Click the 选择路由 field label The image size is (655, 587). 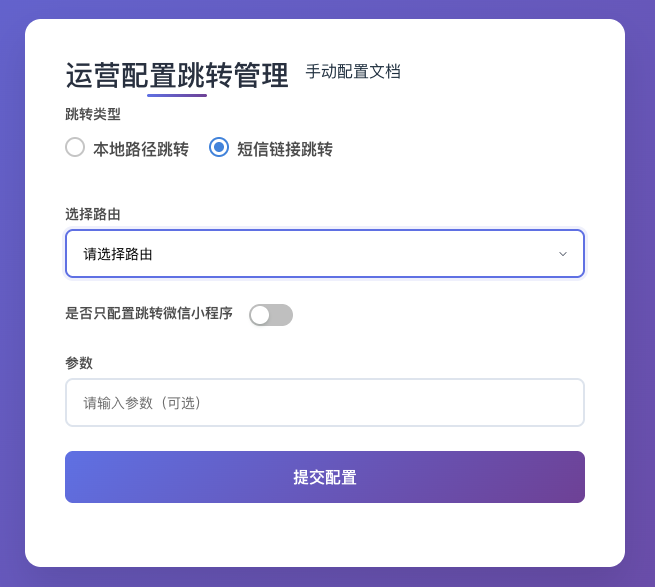click(x=93, y=213)
